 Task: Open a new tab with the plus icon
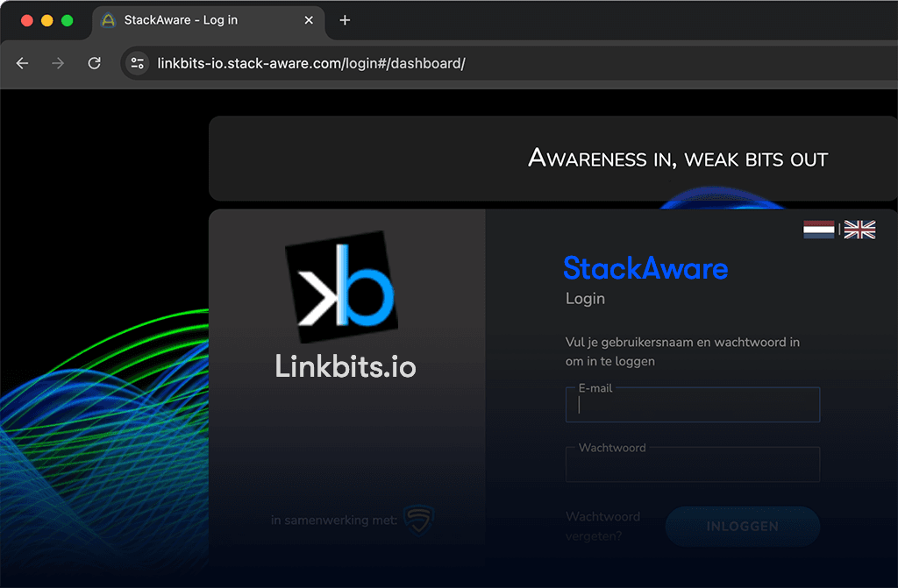click(x=345, y=21)
